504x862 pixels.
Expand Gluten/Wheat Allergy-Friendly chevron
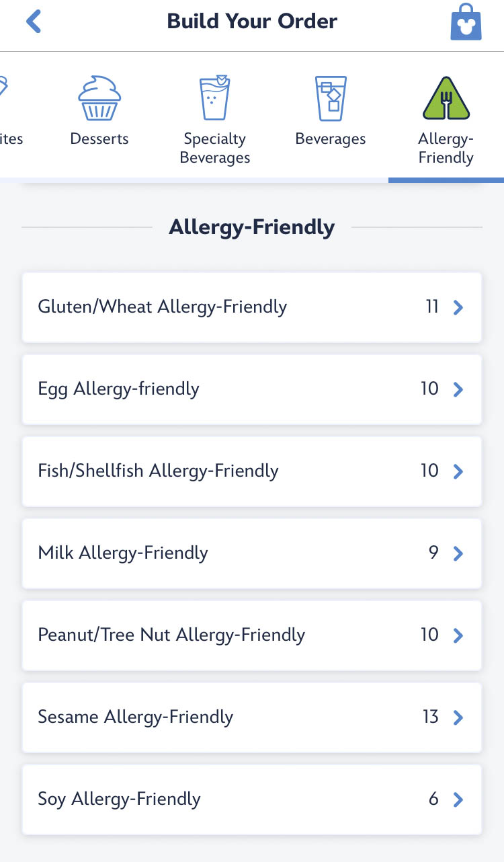click(458, 308)
